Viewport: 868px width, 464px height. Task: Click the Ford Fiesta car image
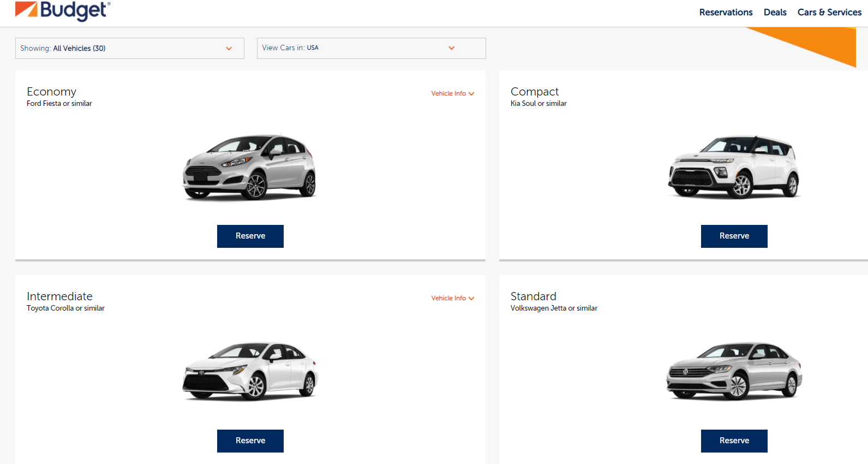[x=249, y=167]
